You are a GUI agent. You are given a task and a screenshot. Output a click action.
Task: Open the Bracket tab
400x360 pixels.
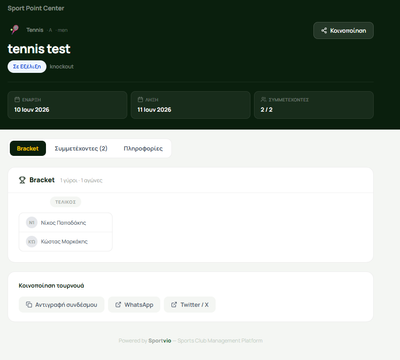point(28,148)
